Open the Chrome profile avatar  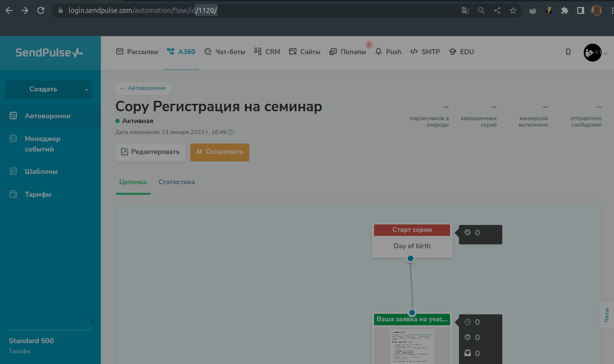597,10
